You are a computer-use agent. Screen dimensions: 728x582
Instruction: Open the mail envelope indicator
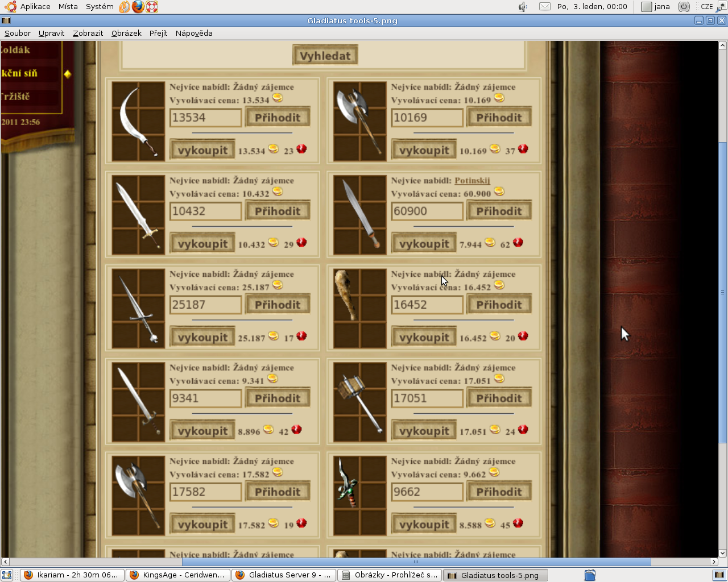pyautogui.click(x=545, y=7)
